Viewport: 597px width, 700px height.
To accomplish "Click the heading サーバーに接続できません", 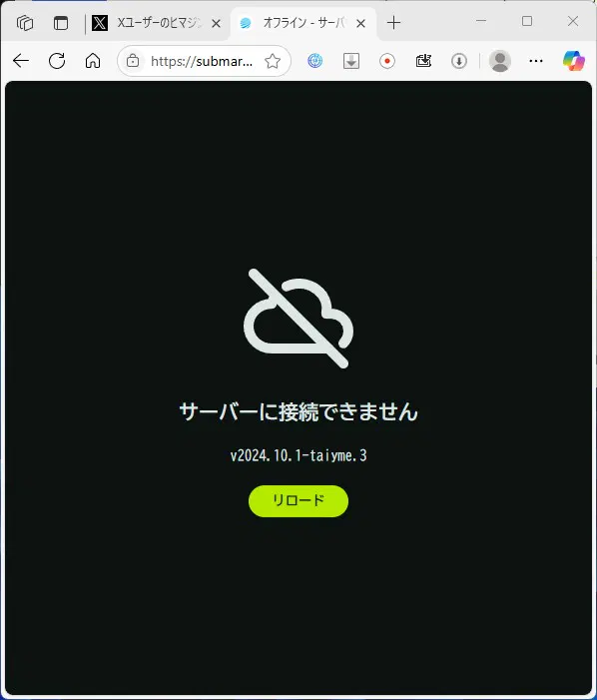I will click(298, 411).
